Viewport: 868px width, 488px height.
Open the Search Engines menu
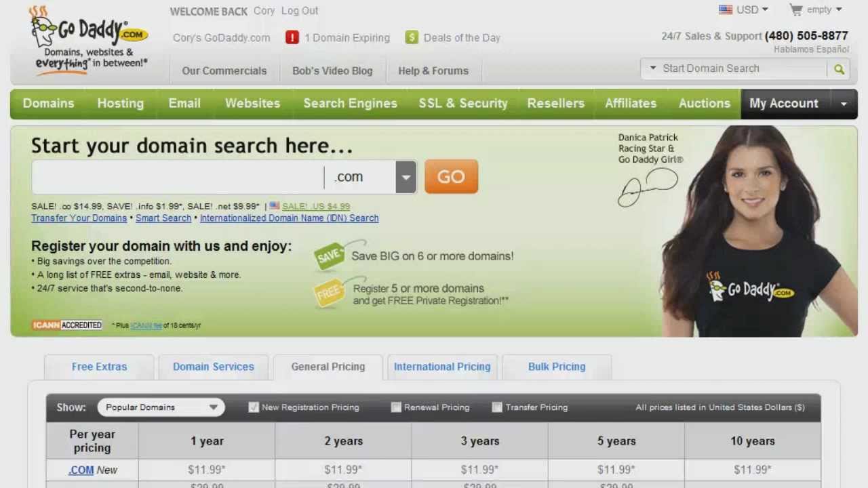coord(350,103)
